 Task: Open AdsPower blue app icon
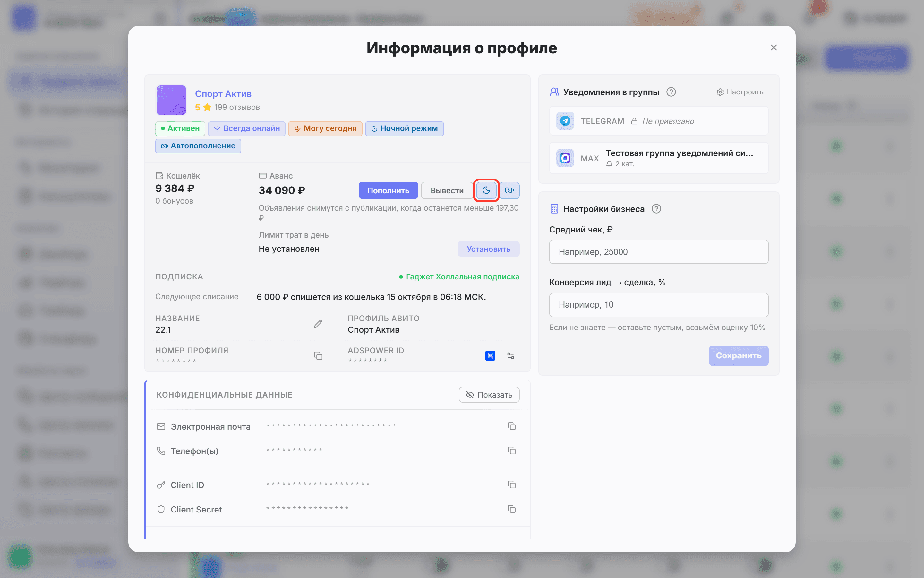(490, 355)
